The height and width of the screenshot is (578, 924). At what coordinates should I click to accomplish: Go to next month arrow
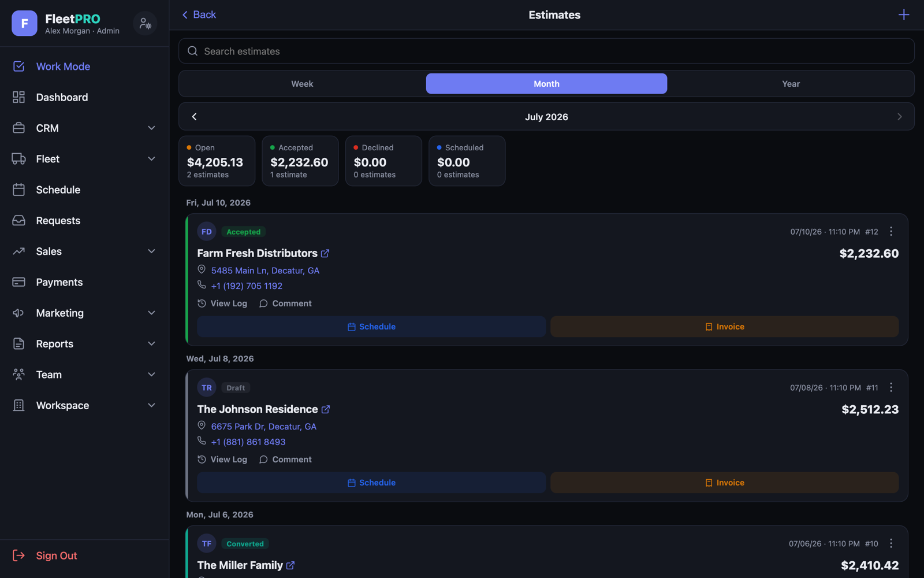tap(899, 117)
